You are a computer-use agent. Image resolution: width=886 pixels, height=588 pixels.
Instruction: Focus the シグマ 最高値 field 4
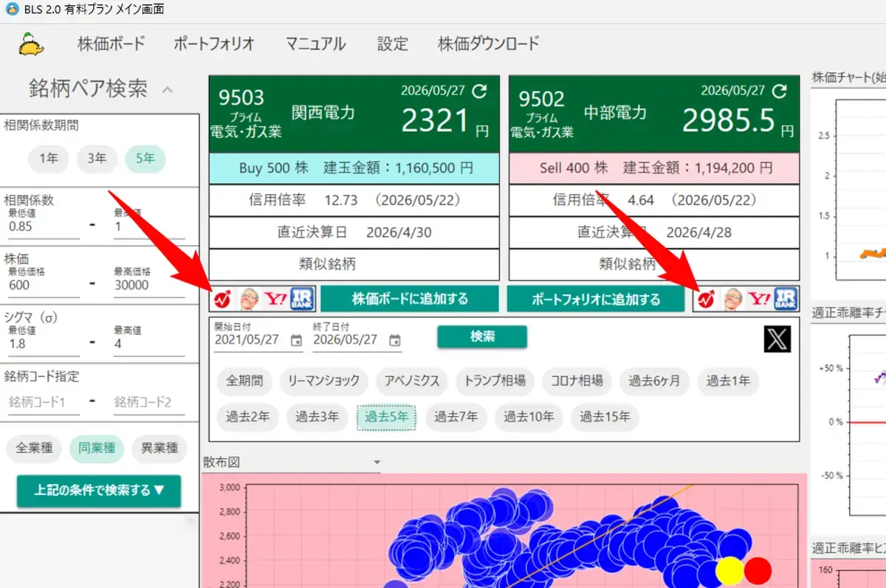[148, 344]
